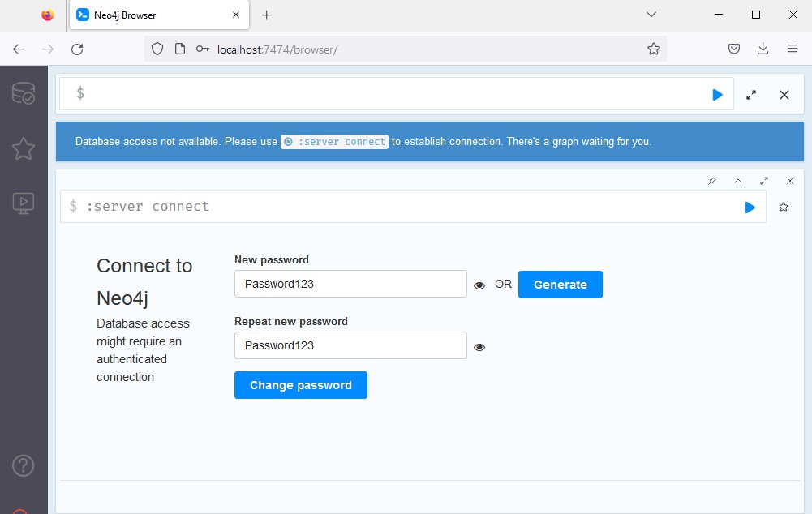Clear the top editor with X icon

point(784,95)
